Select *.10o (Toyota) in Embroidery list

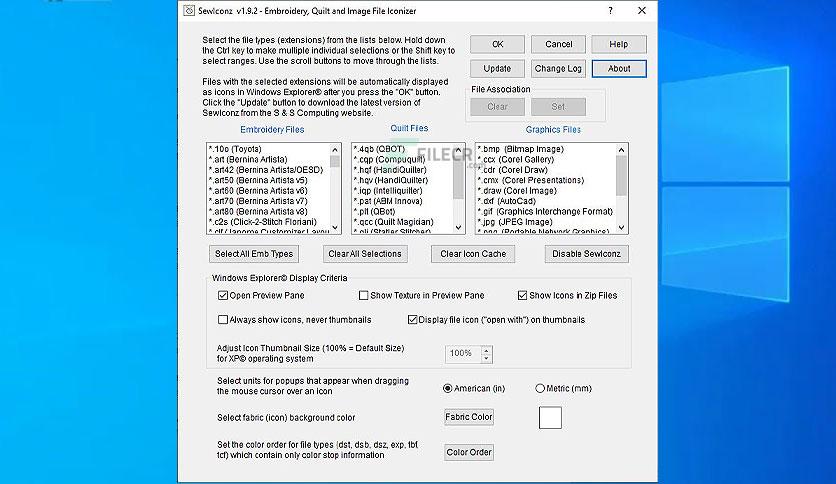(x=268, y=149)
